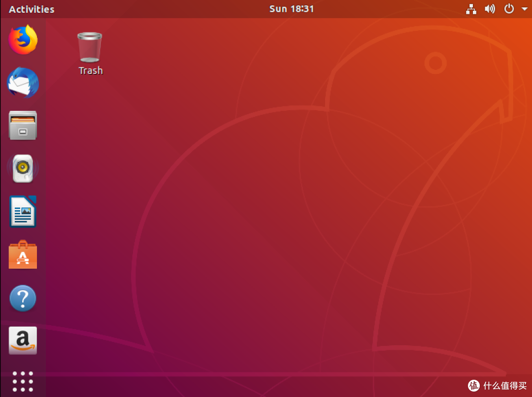532x397 pixels.
Task: Open Thunderbird Mail in the dock
Action: (x=23, y=83)
